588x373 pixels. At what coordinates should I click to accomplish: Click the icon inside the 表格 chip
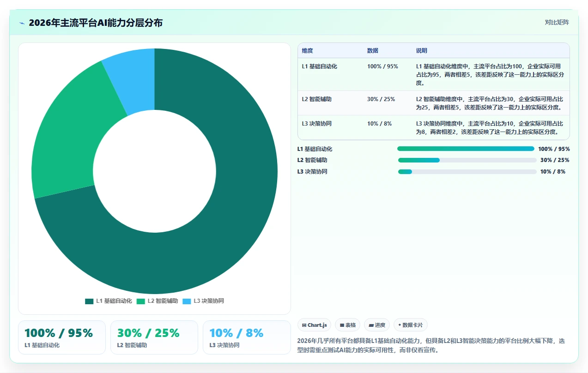coord(342,325)
